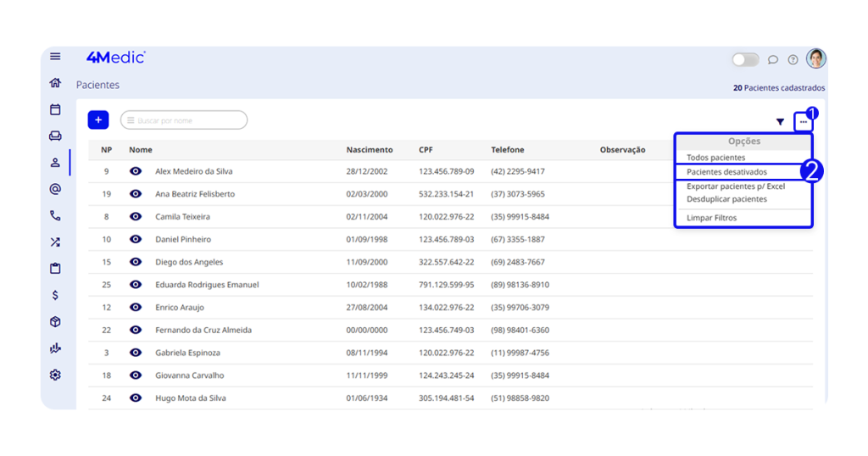
Task: Click the eye icon for Camila Teixeira
Action: tap(136, 217)
